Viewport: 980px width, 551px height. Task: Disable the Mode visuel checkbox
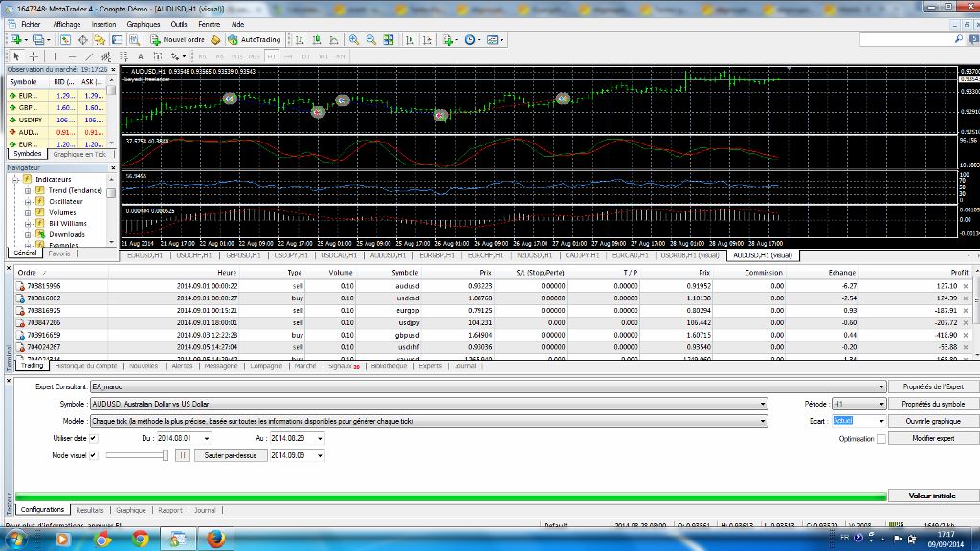click(93, 455)
